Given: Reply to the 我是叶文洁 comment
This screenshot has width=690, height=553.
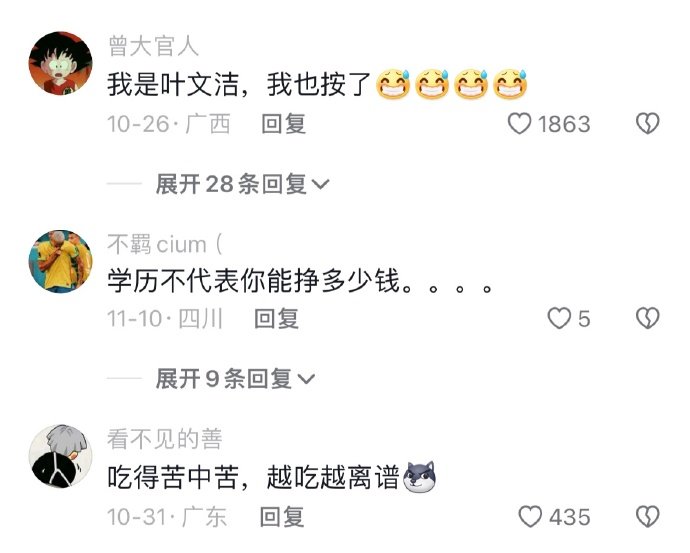Looking at the screenshot, I should pos(283,124).
